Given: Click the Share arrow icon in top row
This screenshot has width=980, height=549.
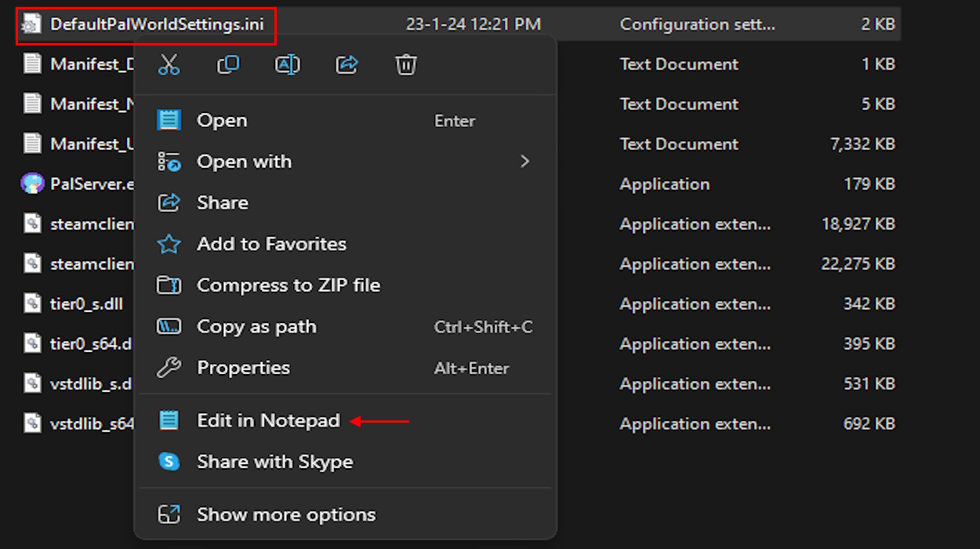Looking at the screenshot, I should coord(347,65).
